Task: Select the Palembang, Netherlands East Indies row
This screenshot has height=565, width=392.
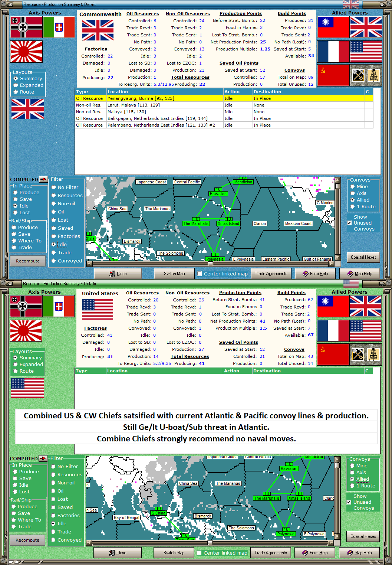Action: pyautogui.click(x=224, y=125)
